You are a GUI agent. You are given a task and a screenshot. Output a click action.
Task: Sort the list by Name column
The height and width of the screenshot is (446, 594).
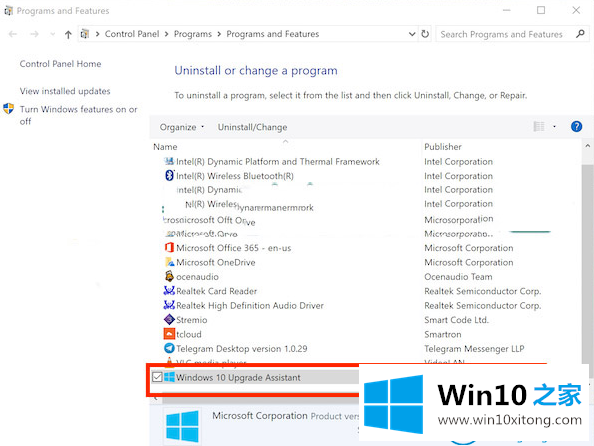point(165,147)
